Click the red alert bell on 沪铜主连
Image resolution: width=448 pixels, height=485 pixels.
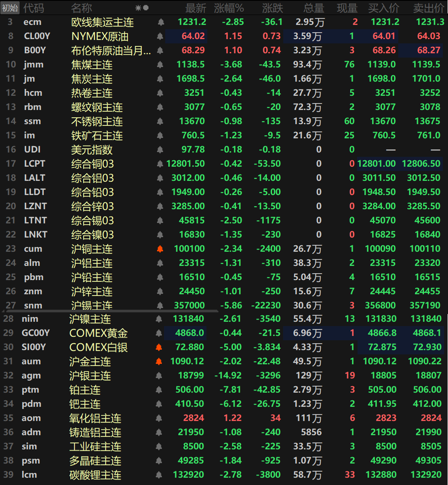160,249
